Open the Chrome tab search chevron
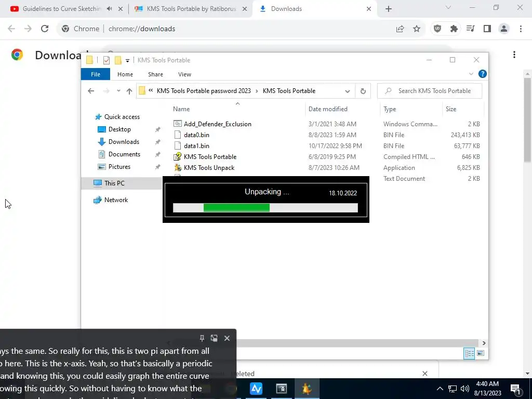 (448, 7)
